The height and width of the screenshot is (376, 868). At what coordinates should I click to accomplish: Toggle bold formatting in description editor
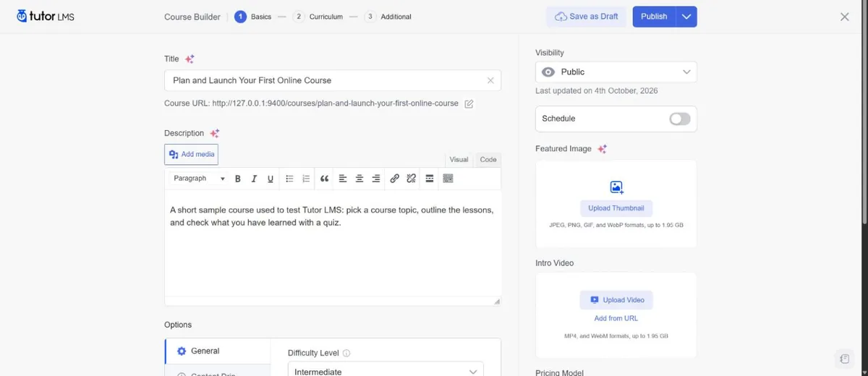(237, 179)
